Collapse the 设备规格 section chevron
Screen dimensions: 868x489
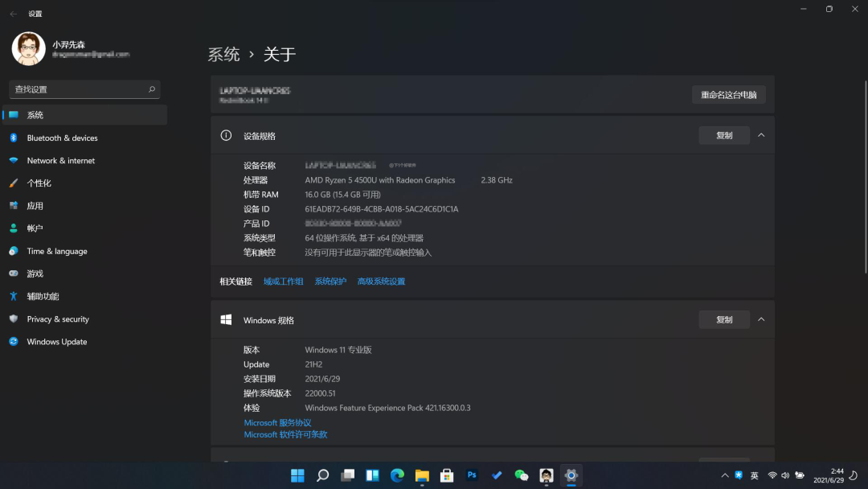click(761, 135)
